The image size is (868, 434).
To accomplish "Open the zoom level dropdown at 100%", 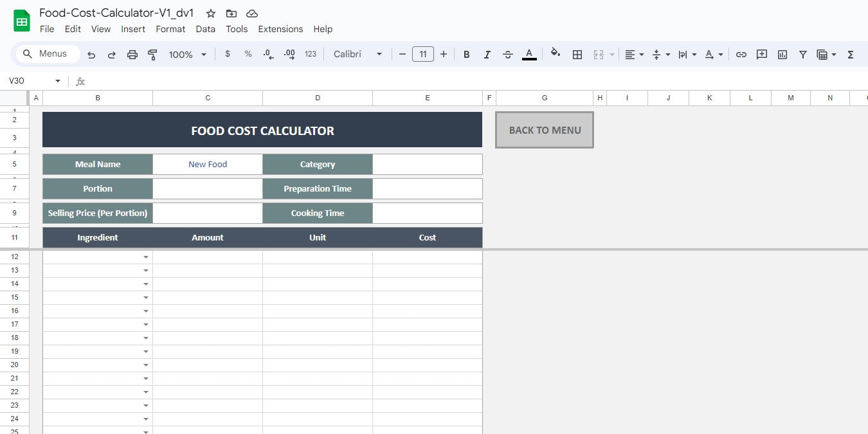I will (x=187, y=55).
